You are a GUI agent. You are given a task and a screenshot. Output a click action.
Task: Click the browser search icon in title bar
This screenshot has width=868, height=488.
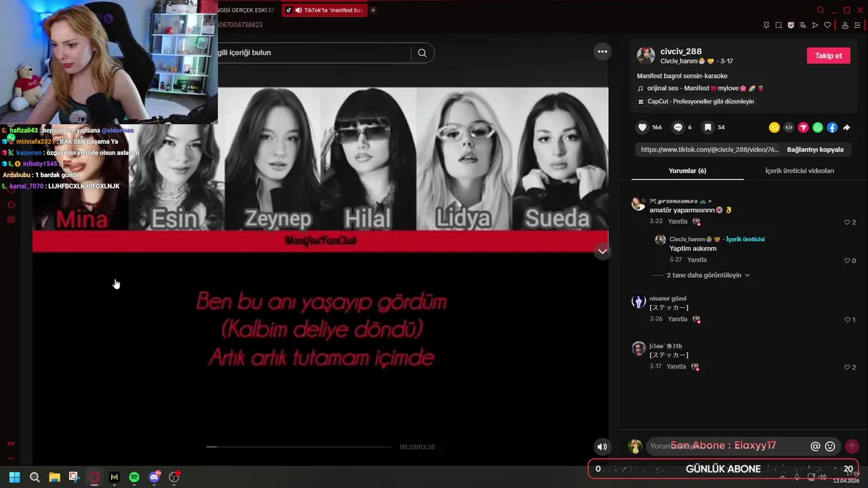coord(821,10)
